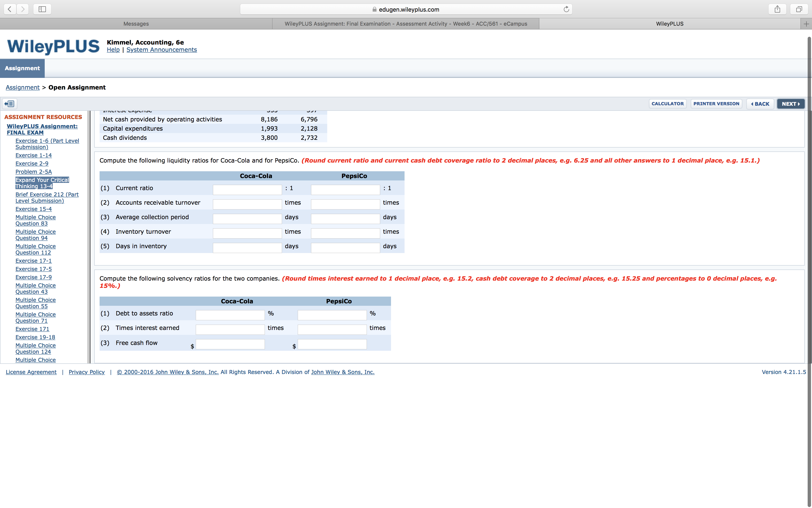Select Expand Your Critical Thinking 13-4

click(42, 183)
